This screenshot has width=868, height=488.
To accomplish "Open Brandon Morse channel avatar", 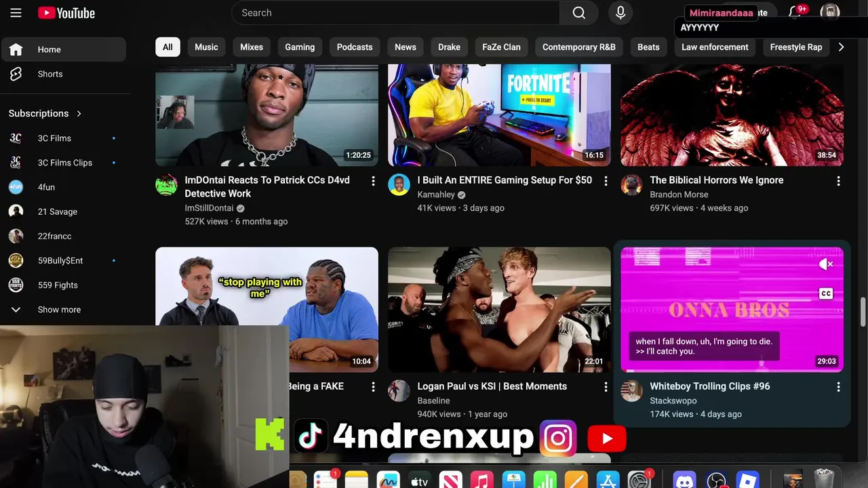I will [x=631, y=184].
